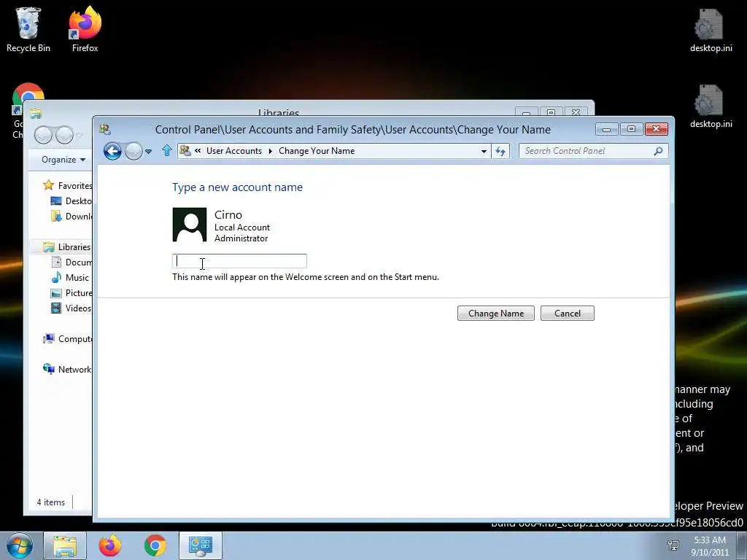Click the Back button in Libraries window

(43, 135)
